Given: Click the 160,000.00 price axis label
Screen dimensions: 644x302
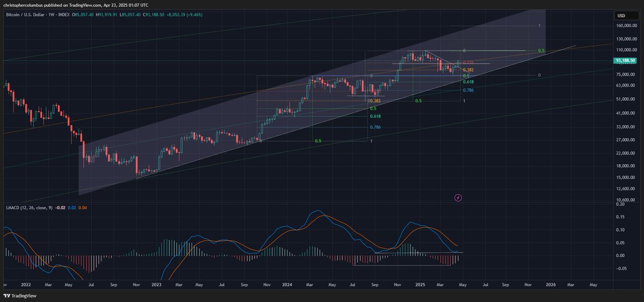Looking at the screenshot, I should (626, 25).
